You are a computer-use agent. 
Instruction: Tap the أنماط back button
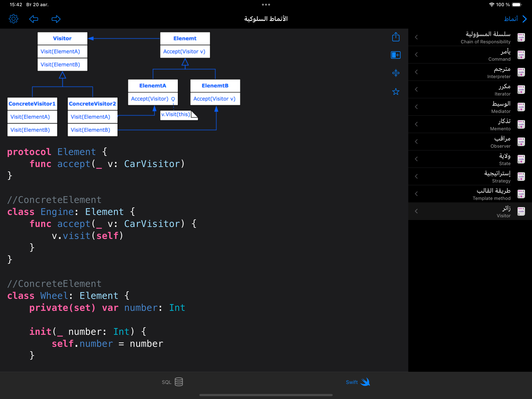515,19
